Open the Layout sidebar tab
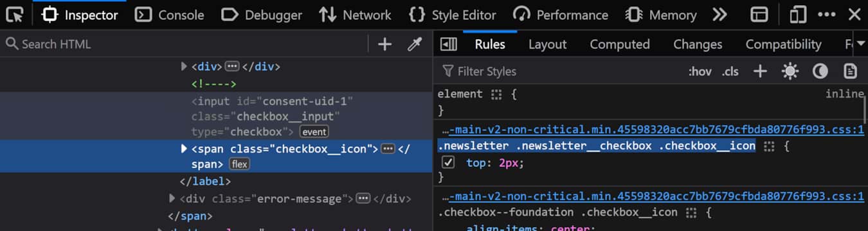The width and height of the screenshot is (868, 231). (x=548, y=44)
